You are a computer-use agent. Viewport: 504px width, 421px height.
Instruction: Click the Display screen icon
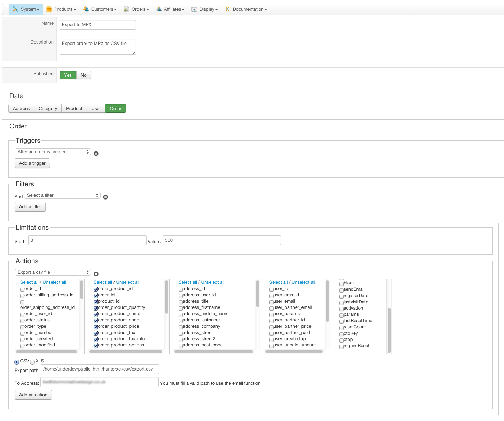(x=194, y=9)
